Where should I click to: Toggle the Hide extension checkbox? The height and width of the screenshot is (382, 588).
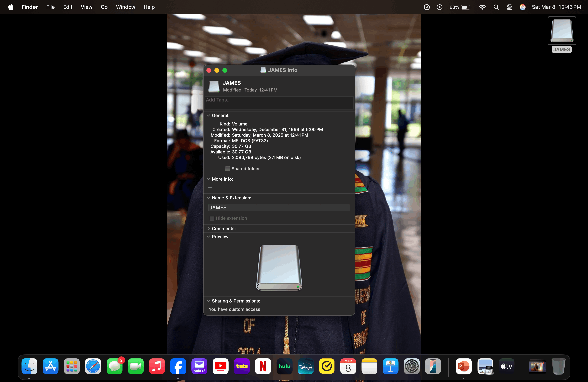[x=212, y=218]
